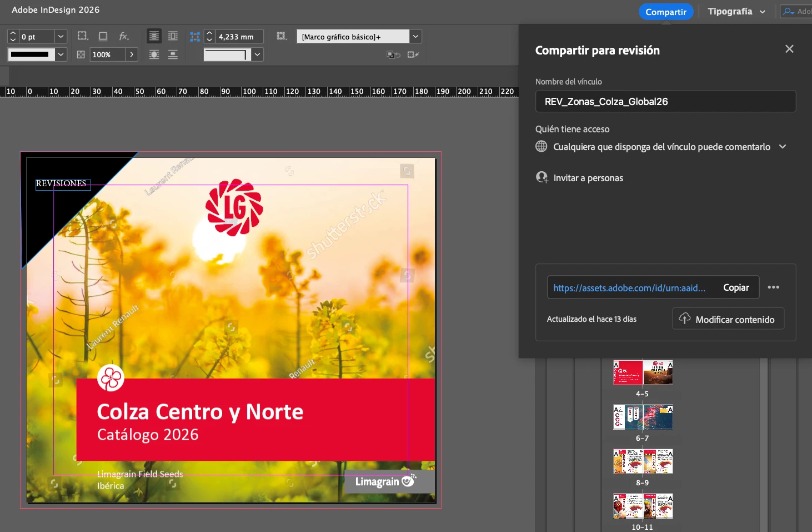Screen dimensions: 812x532
Task: Click the Nombre del vínculo label
Action: [x=568, y=82]
